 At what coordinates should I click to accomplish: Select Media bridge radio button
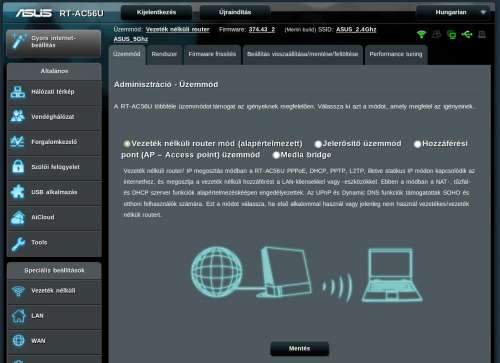coord(276,155)
